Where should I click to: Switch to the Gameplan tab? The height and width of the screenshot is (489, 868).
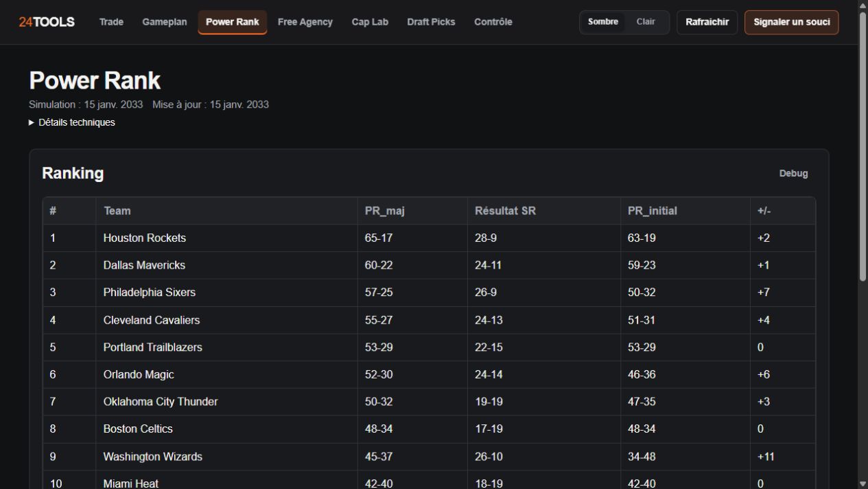[165, 22]
